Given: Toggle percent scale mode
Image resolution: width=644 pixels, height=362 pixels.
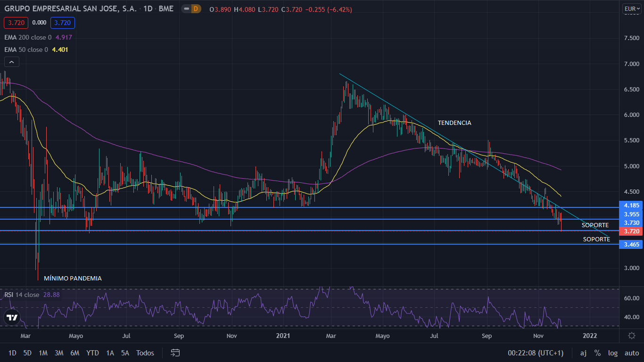Looking at the screenshot, I should point(597,353).
